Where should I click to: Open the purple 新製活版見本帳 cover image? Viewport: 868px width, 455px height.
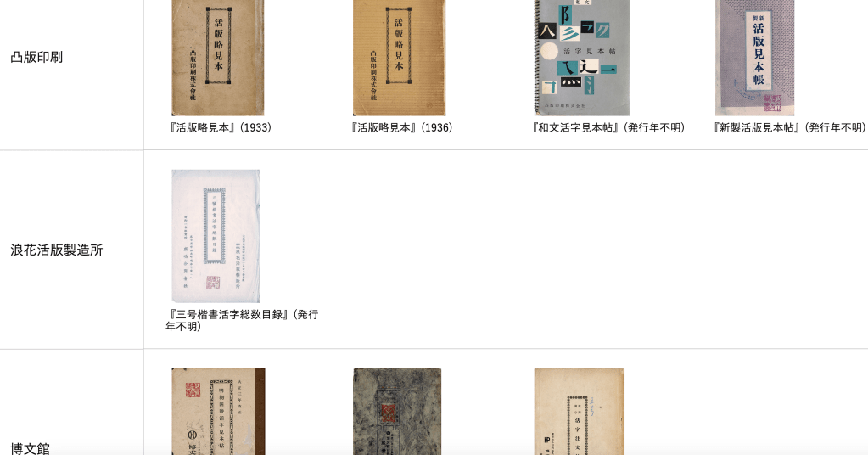tap(755, 58)
